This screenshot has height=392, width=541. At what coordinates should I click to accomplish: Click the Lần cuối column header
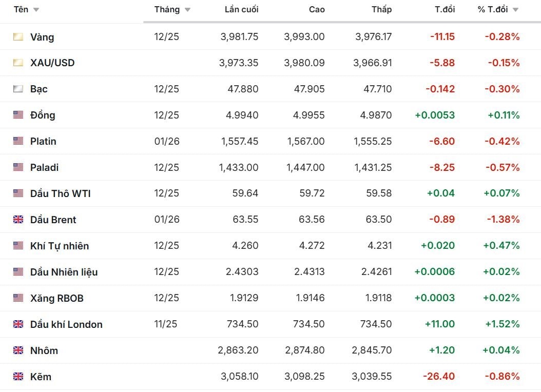pos(241,10)
